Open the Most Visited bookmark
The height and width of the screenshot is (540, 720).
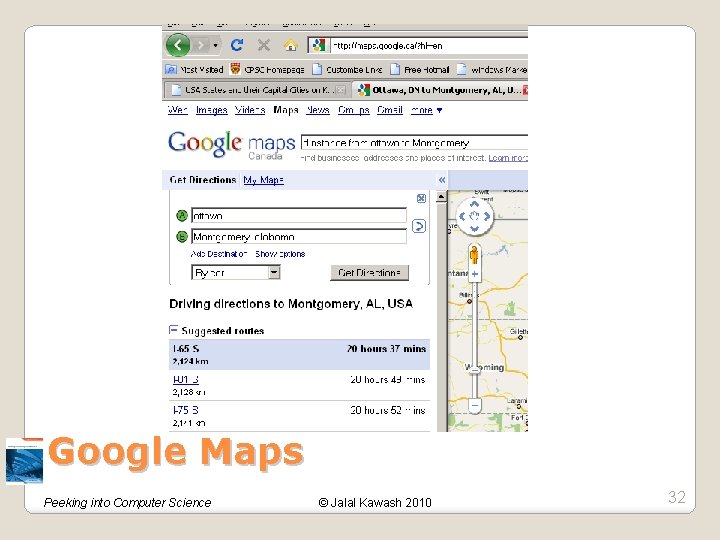click(x=194, y=69)
